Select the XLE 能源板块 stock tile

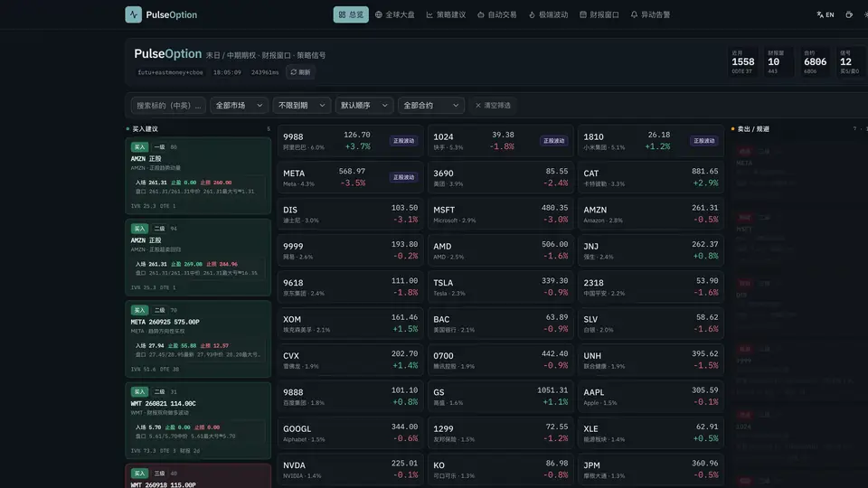(x=651, y=433)
